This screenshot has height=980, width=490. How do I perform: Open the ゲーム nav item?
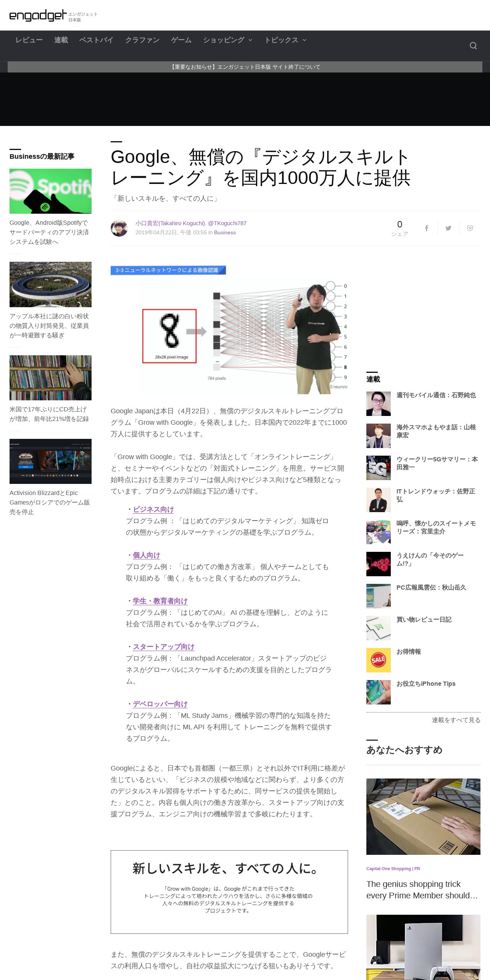181,40
